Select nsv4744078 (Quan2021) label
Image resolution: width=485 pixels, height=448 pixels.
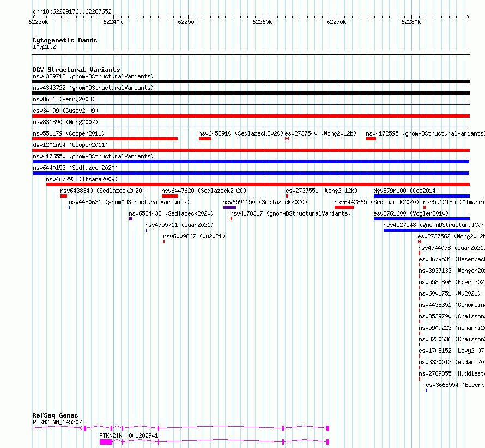coord(452,248)
